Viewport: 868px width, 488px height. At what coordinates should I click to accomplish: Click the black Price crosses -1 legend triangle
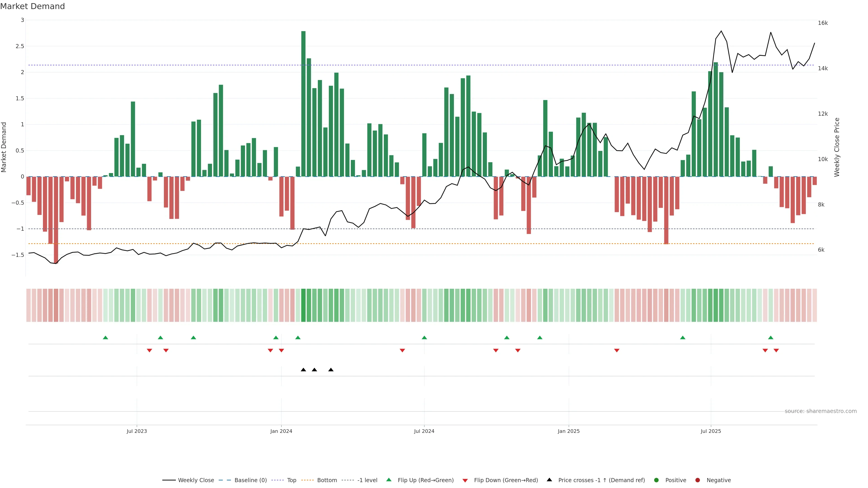[x=549, y=480]
